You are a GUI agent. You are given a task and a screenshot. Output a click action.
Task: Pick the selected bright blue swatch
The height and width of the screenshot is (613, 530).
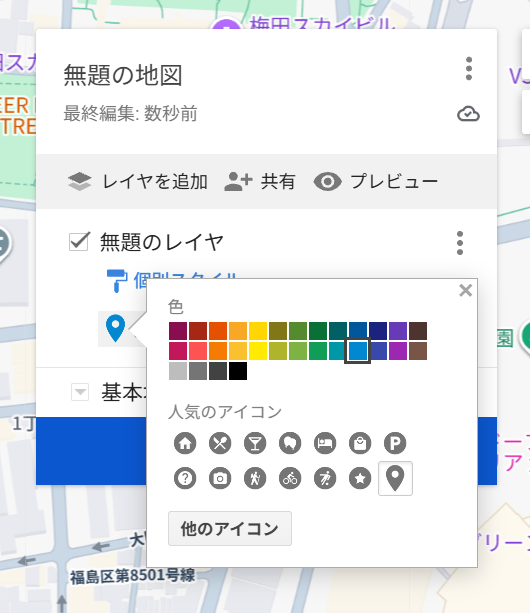click(x=358, y=351)
